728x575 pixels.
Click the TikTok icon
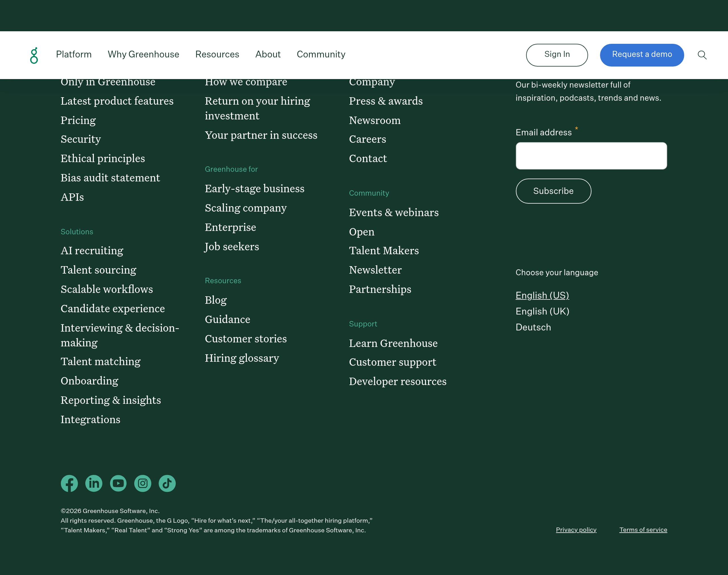point(167,483)
